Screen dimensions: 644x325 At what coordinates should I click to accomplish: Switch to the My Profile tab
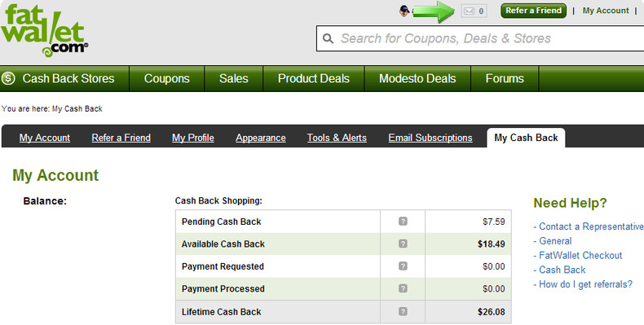click(193, 138)
